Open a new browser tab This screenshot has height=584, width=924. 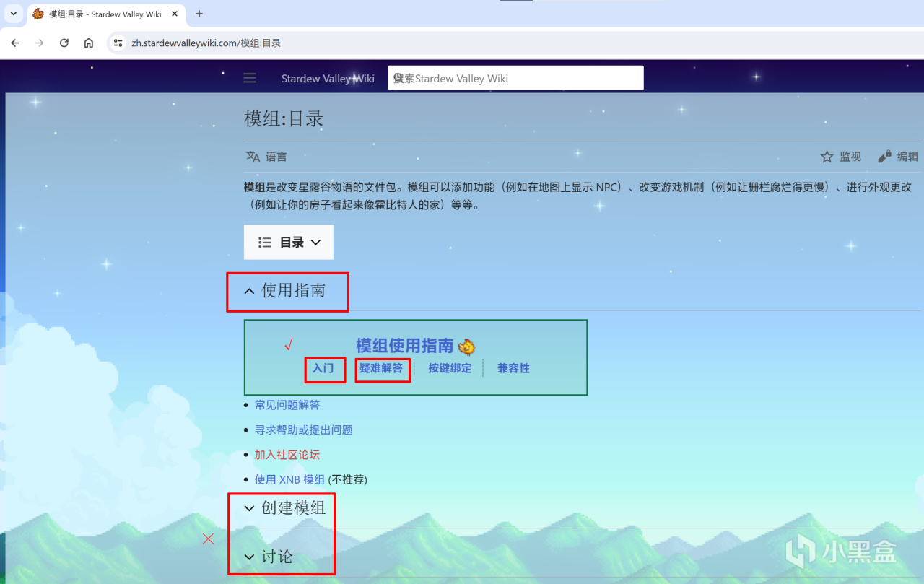(199, 14)
